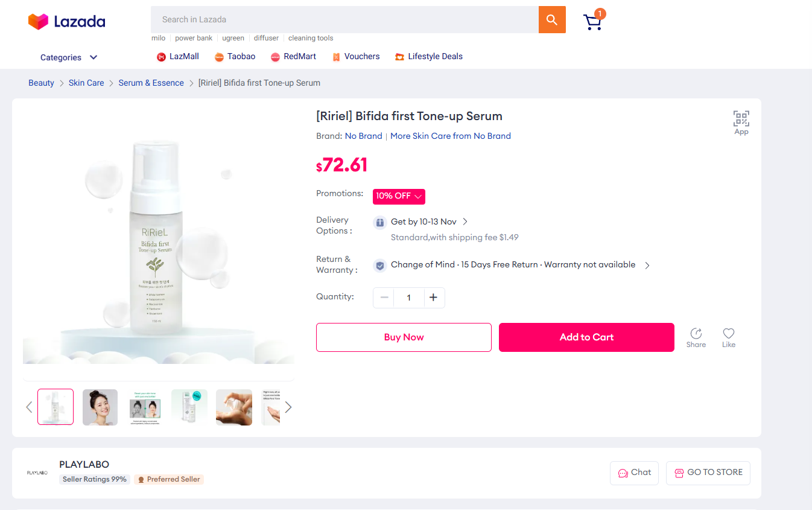
Task: Click the orange search magnifier button
Action: coord(551,20)
